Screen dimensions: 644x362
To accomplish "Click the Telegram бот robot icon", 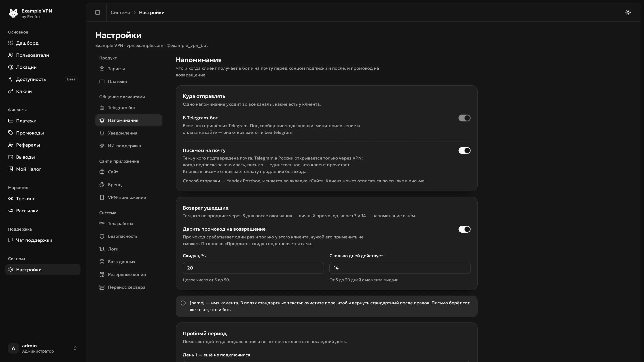I will pyautogui.click(x=102, y=108).
